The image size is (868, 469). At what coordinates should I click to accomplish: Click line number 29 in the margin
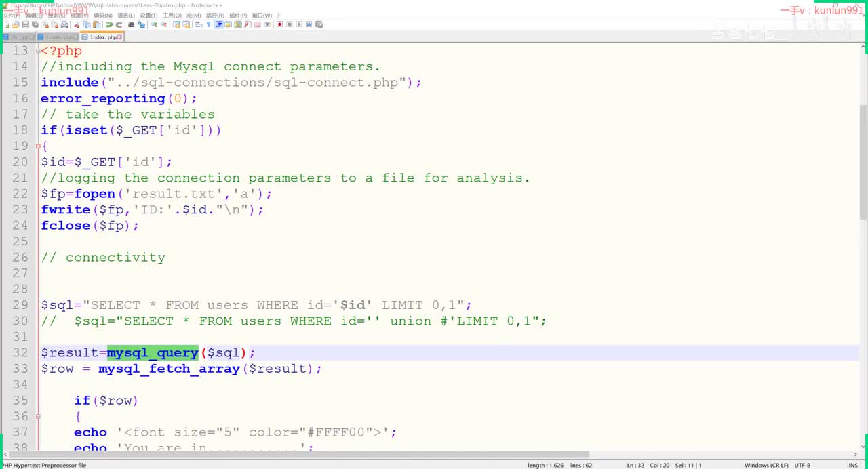[20, 305]
